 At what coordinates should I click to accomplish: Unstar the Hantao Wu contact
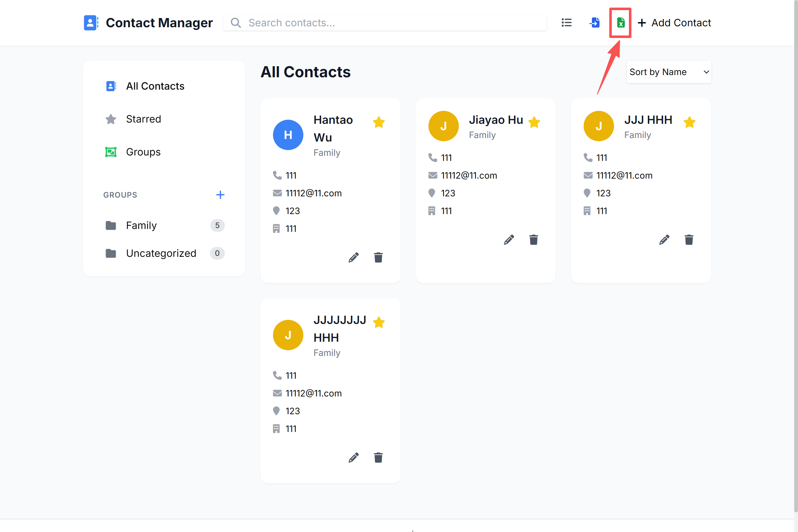(379, 122)
